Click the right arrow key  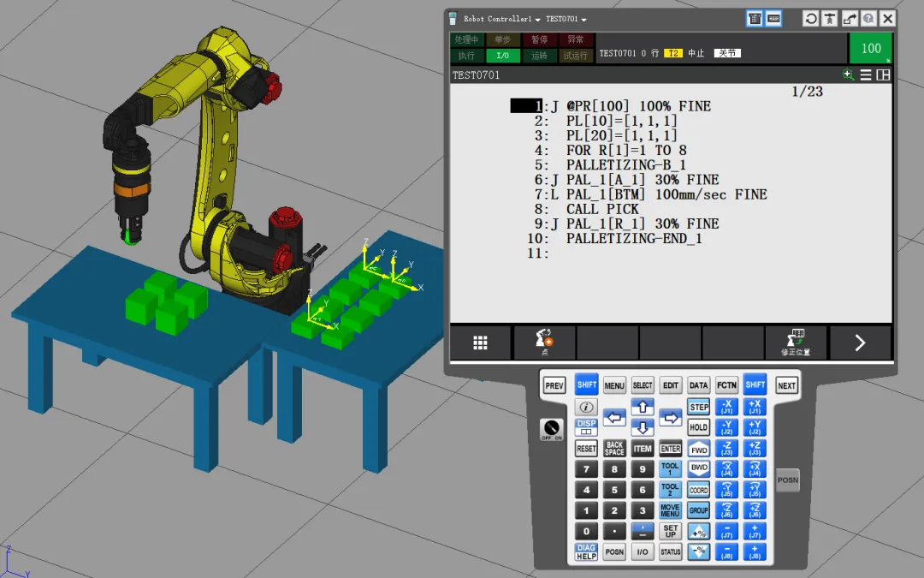click(671, 418)
